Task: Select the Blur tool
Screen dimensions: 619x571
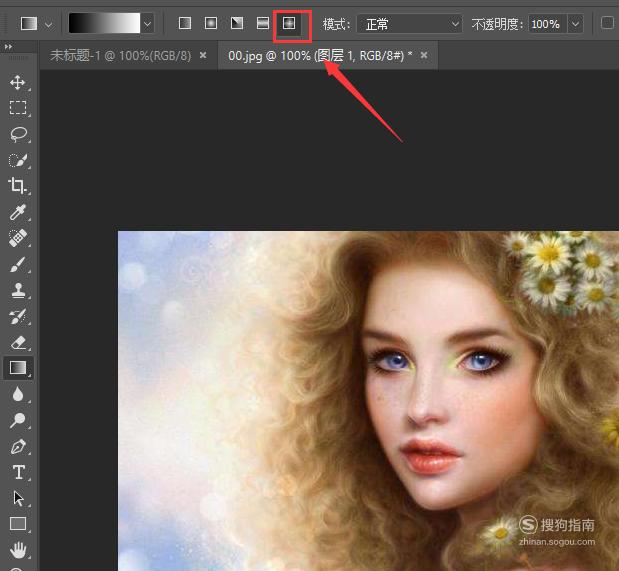Action: pos(18,394)
